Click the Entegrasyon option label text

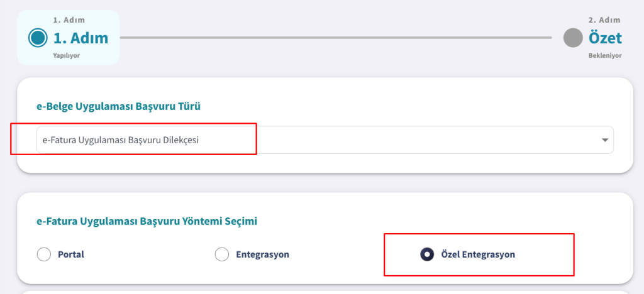pos(262,254)
